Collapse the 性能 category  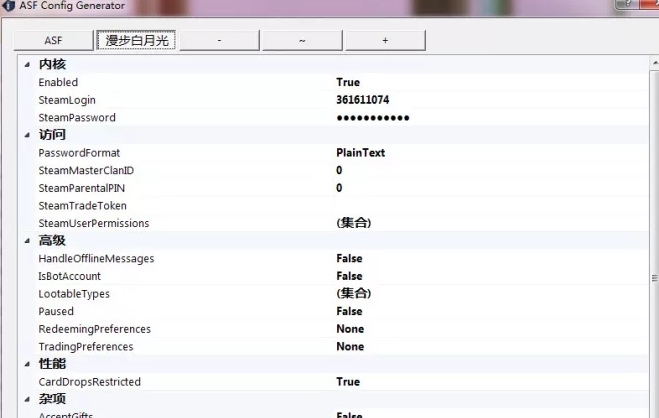tap(27, 364)
